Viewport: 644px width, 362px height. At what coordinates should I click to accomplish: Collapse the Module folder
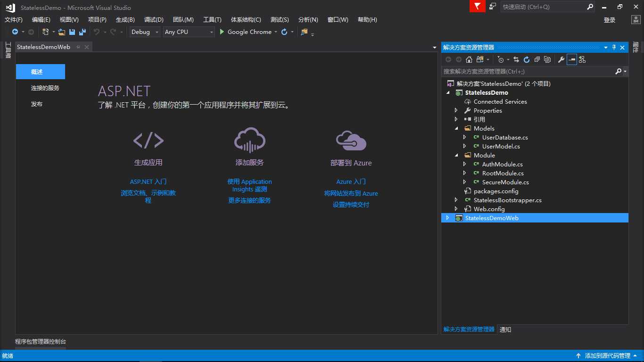coord(456,155)
